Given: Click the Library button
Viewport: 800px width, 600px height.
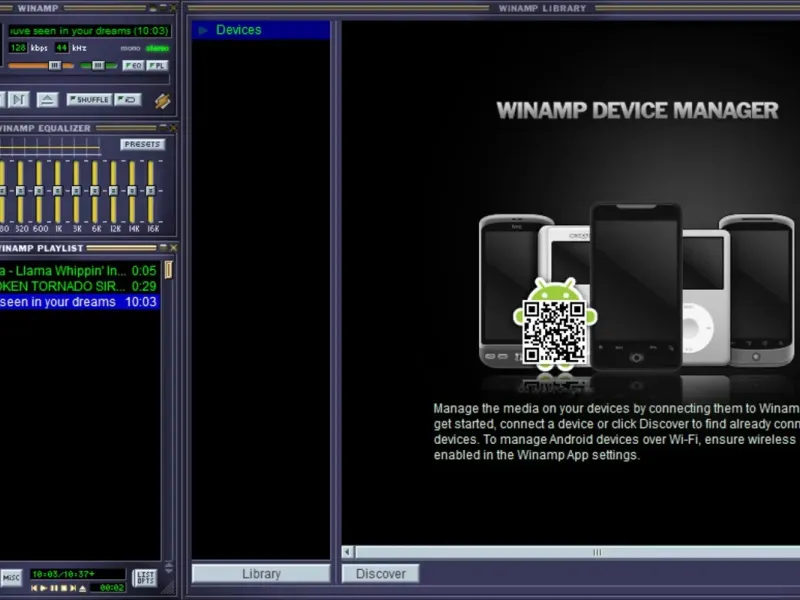Looking at the screenshot, I should 261,573.
